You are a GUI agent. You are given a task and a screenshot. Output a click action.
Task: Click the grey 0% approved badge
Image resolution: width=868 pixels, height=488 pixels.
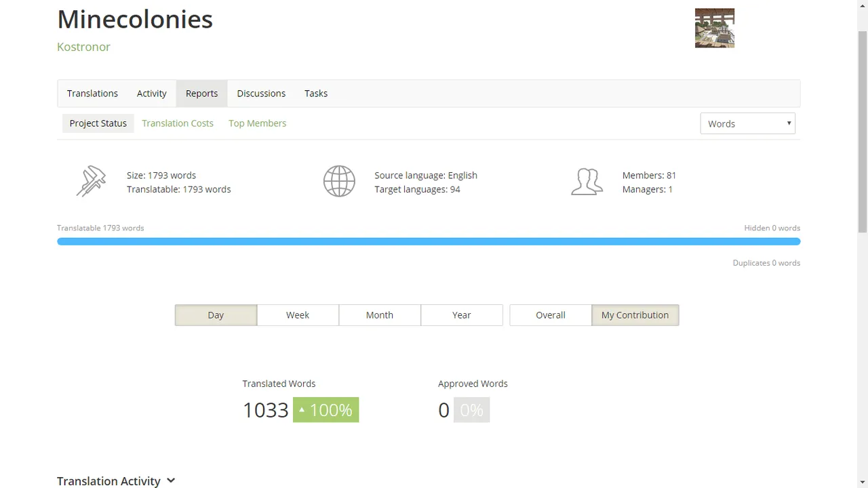(x=471, y=410)
